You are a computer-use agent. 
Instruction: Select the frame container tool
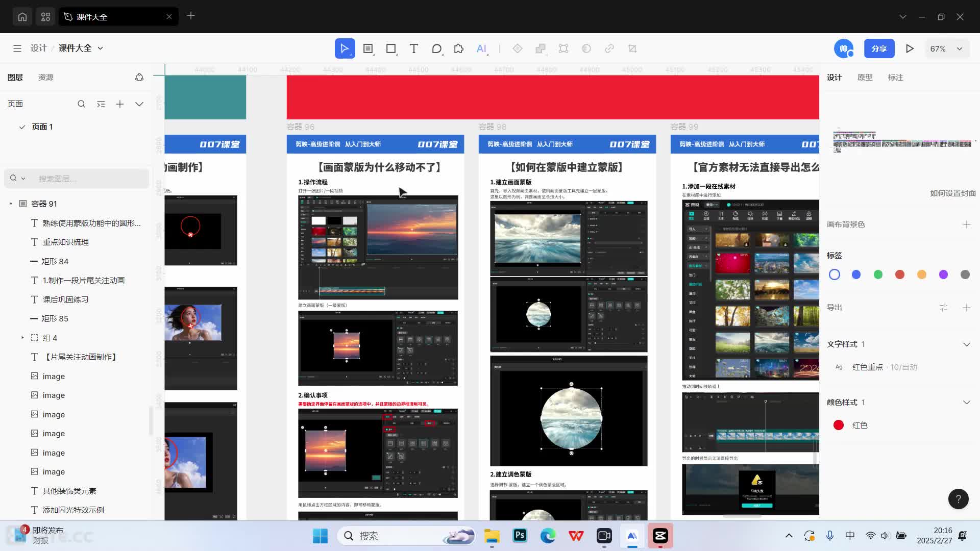point(368,48)
